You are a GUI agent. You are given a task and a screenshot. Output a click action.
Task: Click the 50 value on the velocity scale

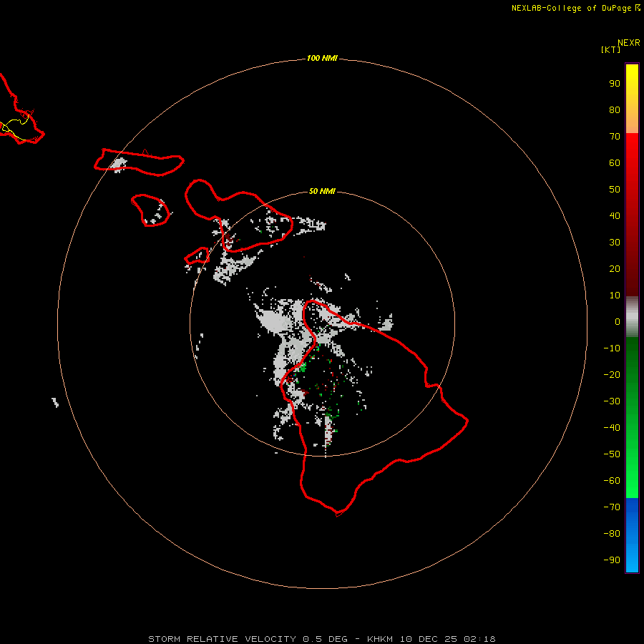[615, 190]
